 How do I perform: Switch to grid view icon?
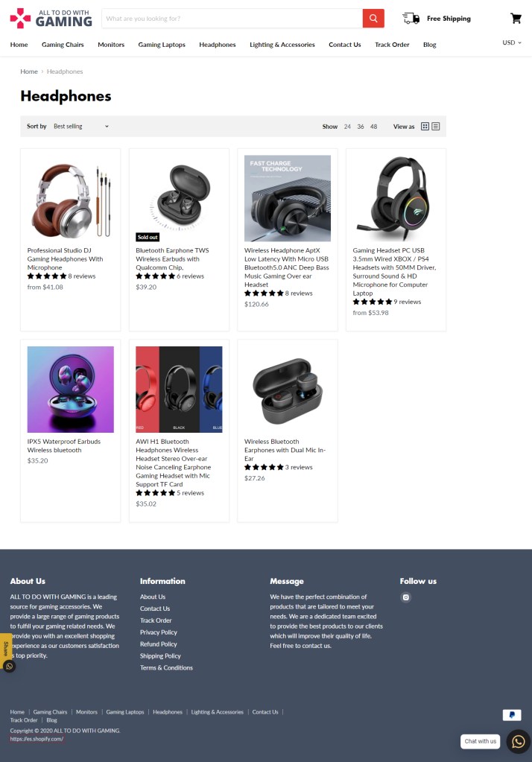(425, 127)
